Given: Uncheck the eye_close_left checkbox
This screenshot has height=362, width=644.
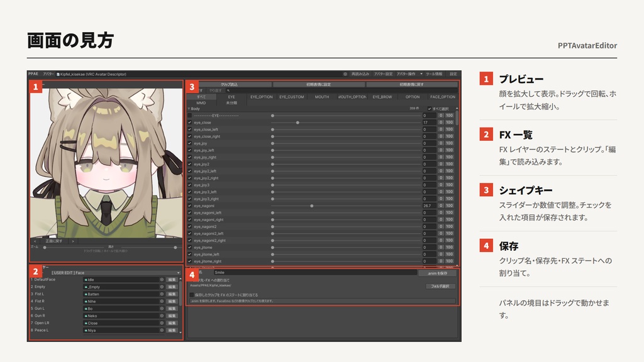Looking at the screenshot, I should click(x=189, y=129).
